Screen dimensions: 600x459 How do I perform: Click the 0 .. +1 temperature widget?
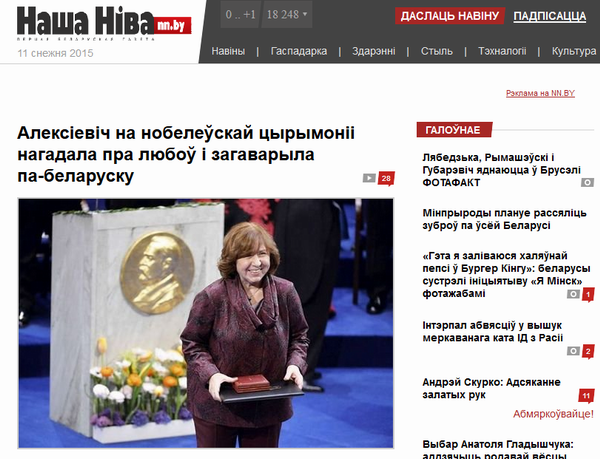tap(240, 16)
